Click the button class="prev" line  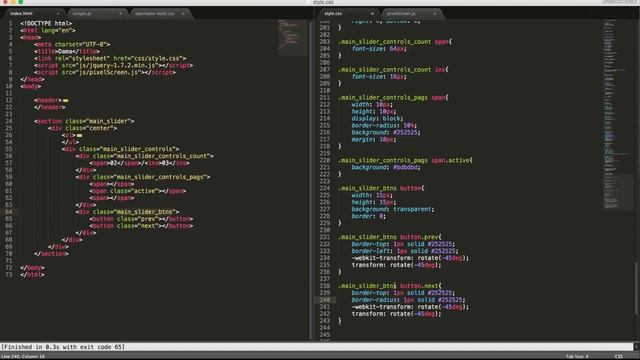coord(141,219)
